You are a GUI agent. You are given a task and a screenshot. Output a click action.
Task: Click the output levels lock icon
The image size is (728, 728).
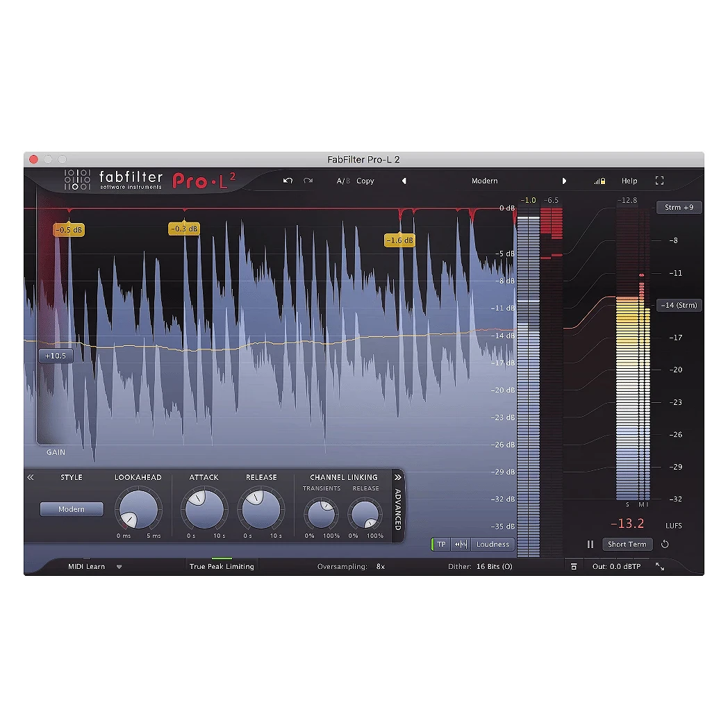[x=599, y=181]
